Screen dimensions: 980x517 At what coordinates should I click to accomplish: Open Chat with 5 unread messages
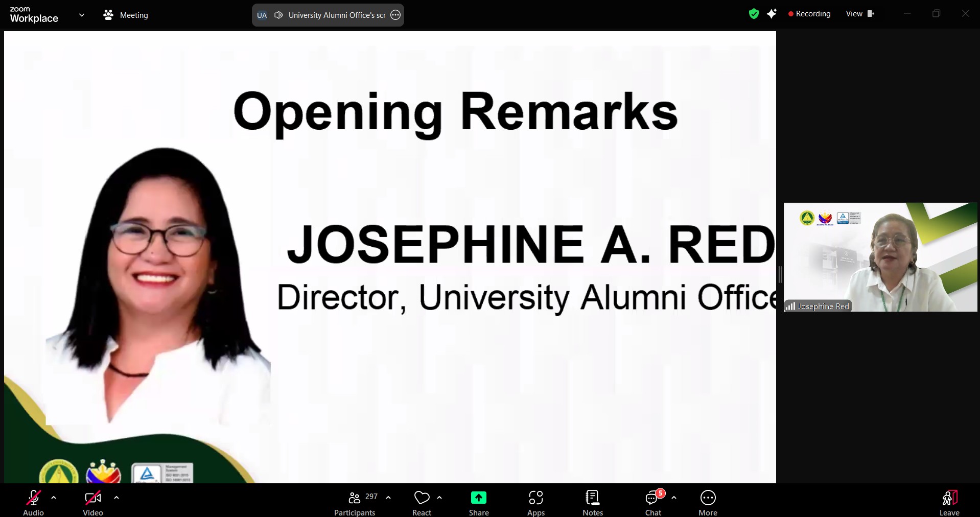(652, 503)
